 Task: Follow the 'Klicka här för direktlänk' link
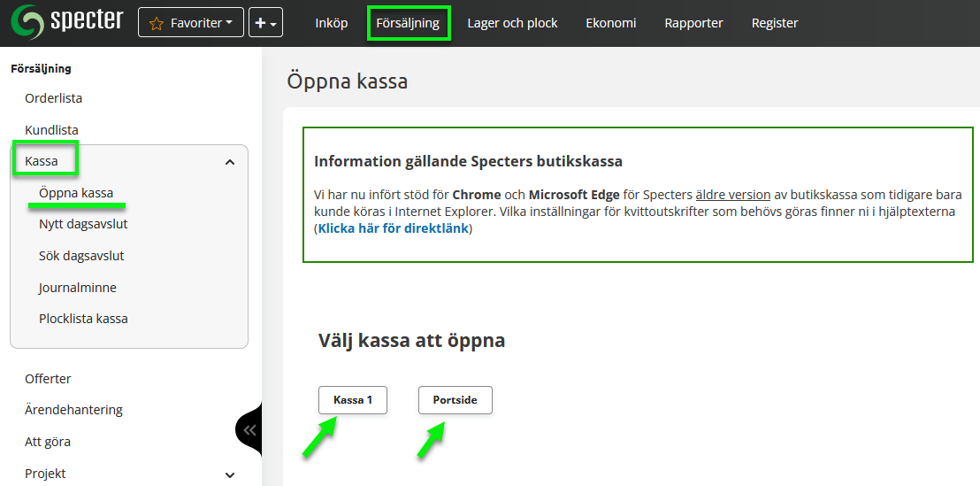394,228
